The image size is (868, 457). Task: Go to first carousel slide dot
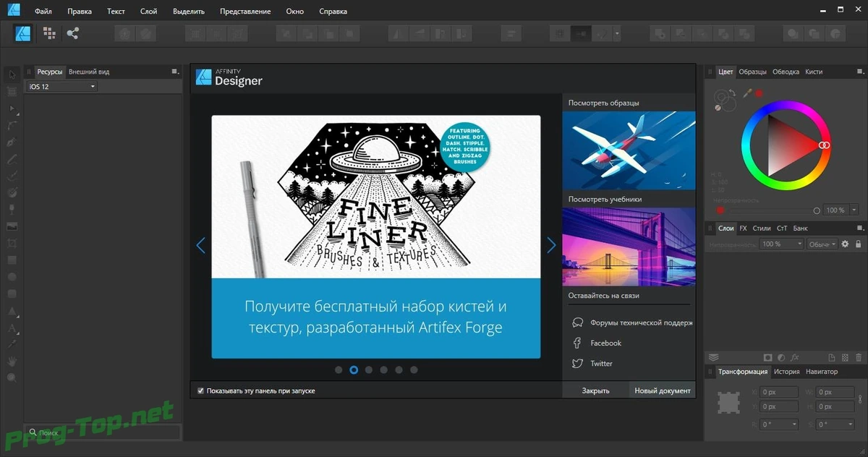pos(339,370)
